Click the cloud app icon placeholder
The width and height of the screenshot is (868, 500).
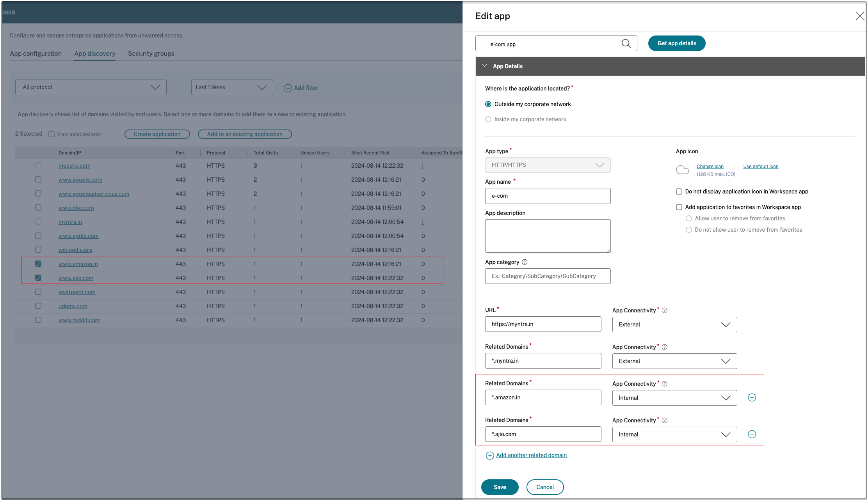point(682,170)
